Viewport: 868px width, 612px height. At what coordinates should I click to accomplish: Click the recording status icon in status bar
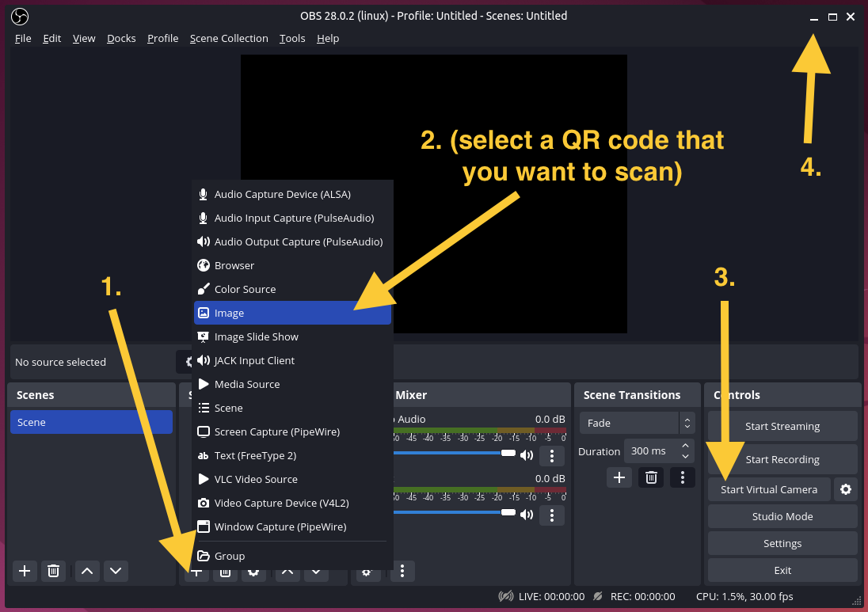598,596
